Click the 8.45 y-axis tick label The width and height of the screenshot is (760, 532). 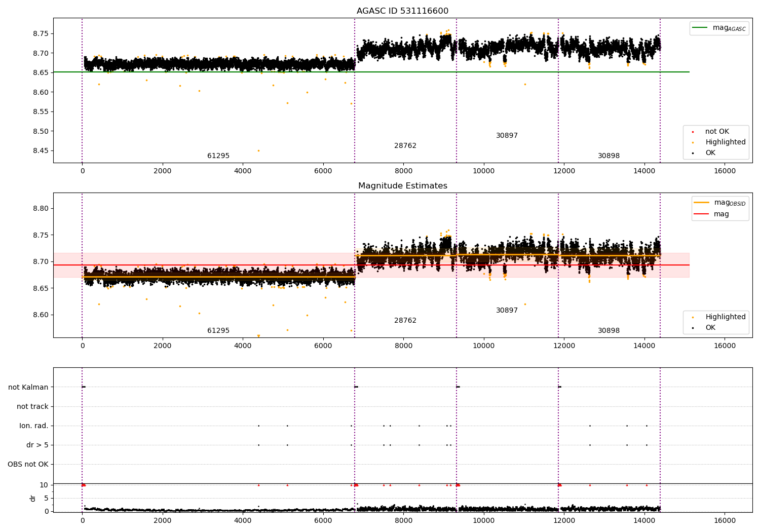click(40, 151)
